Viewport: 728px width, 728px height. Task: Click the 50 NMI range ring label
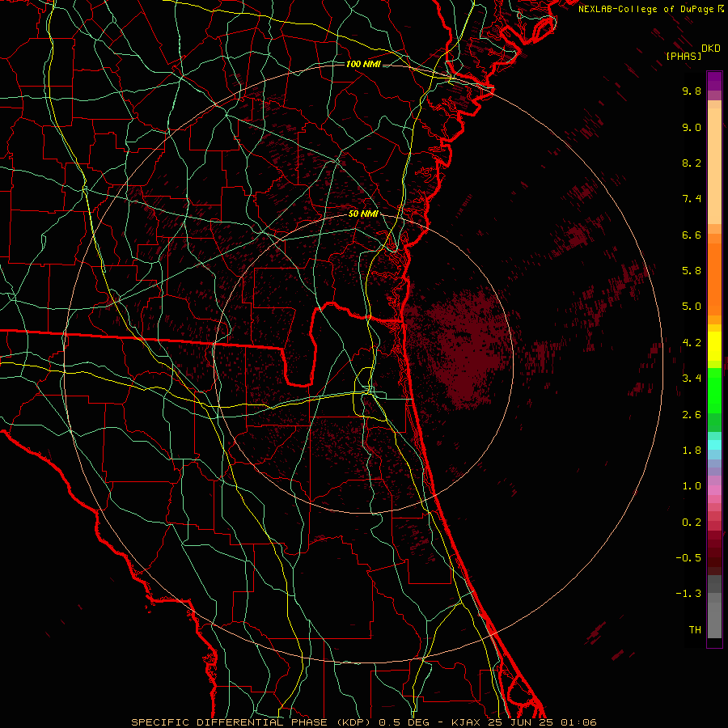[x=363, y=214]
